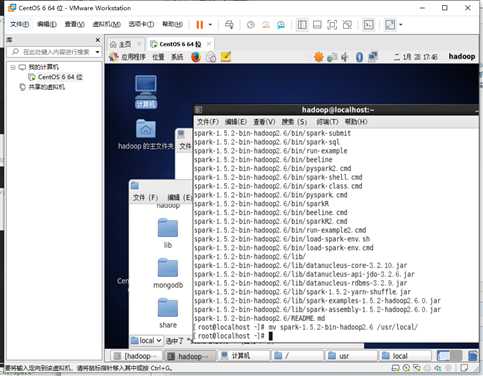
Task: Open file manager 文件(F) menu
Action: (x=145, y=197)
